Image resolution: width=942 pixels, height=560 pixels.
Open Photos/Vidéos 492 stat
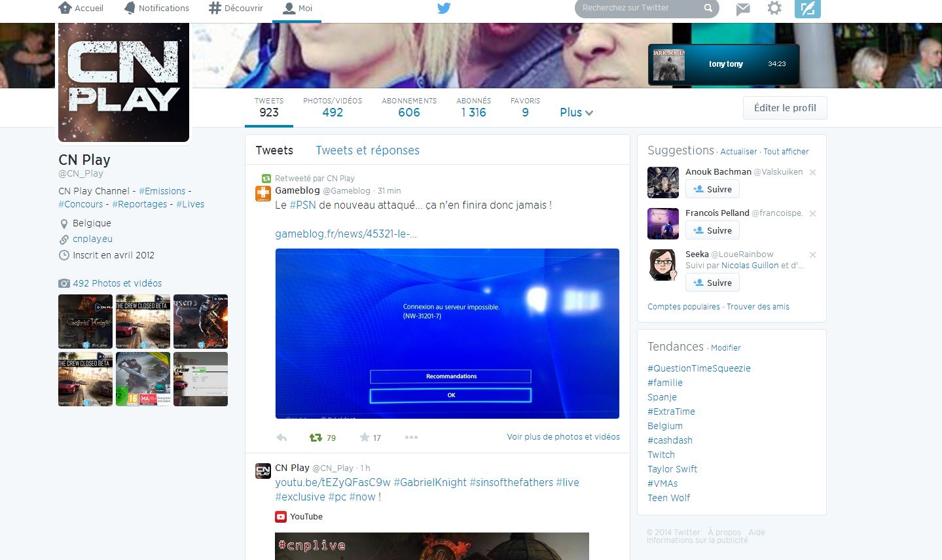pos(333,107)
